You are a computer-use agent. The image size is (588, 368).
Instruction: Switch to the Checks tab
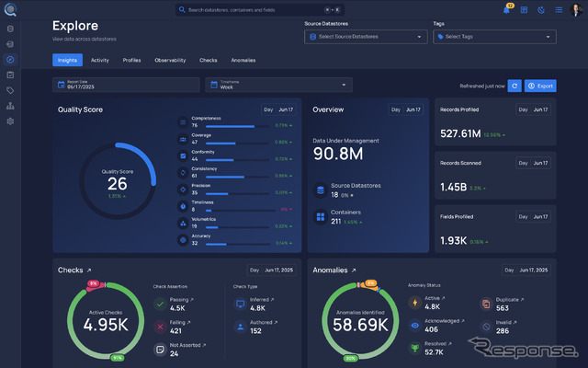pos(209,60)
